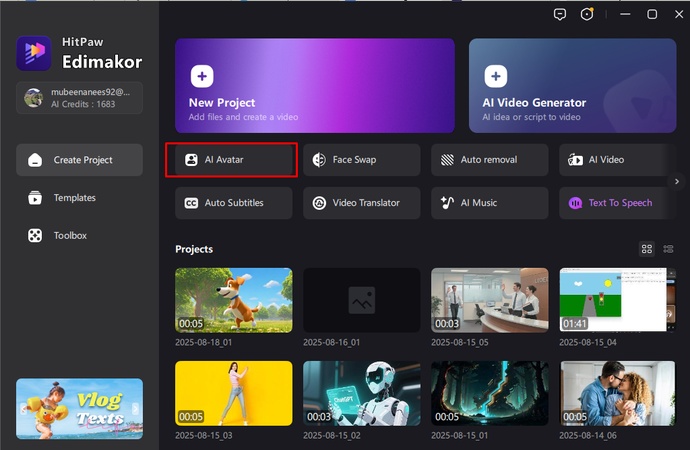Viewport: 690px width, 450px height.
Task: Click the project name 2025-08-18_01
Action: pos(203,342)
